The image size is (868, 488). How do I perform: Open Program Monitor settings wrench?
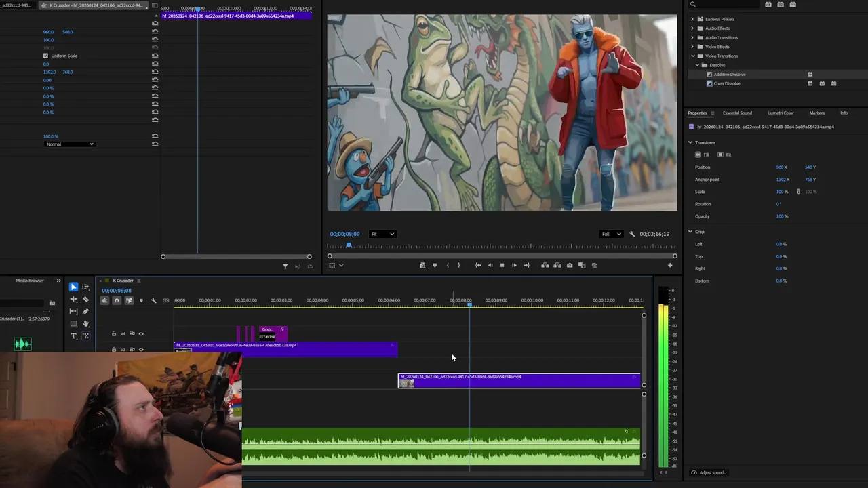[632, 234]
